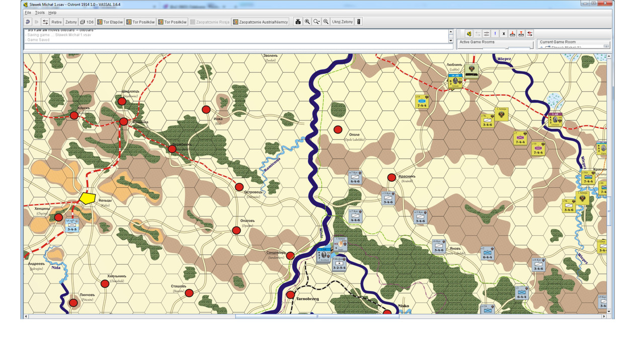The width and height of the screenshot is (644, 357).
Task: Click the 'Game Saved' chat log line
Action: [38, 39]
